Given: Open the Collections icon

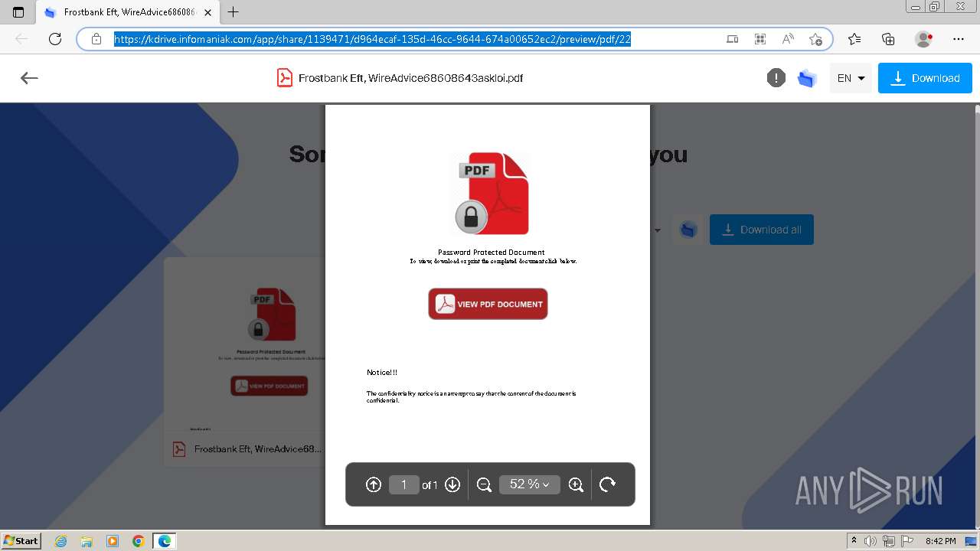Looking at the screenshot, I should coord(888,39).
